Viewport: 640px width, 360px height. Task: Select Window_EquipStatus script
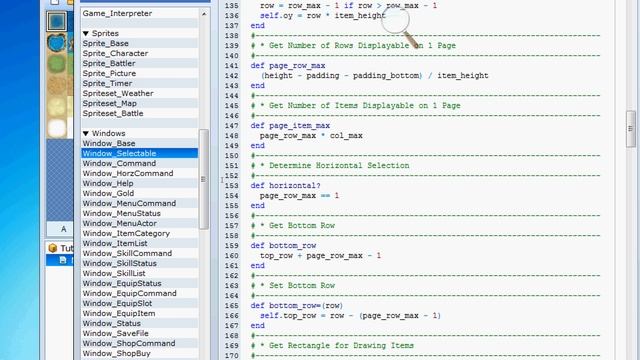point(140,283)
